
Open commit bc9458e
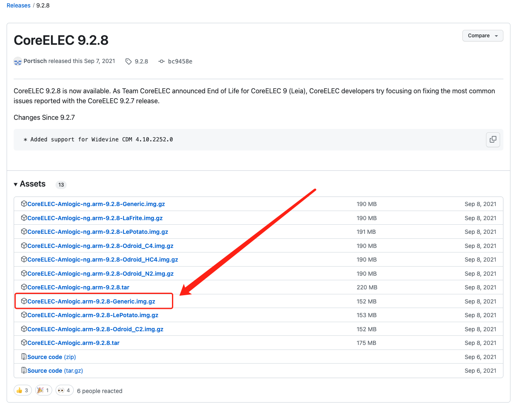point(180,61)
